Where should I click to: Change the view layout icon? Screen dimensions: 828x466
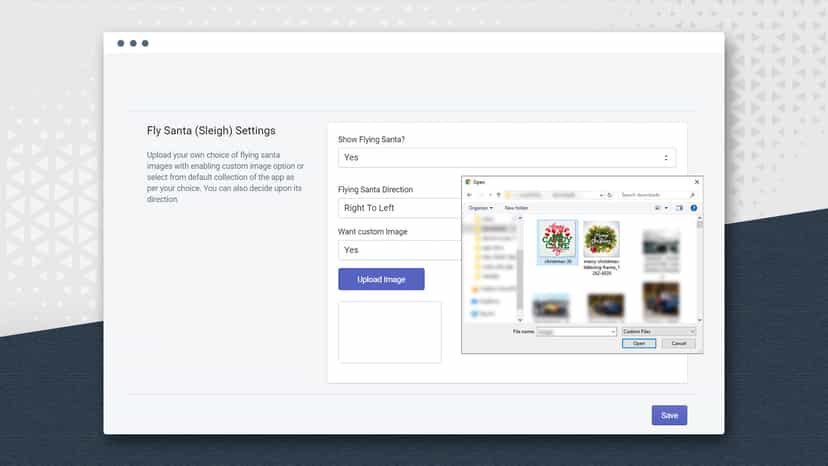[657, 208]
